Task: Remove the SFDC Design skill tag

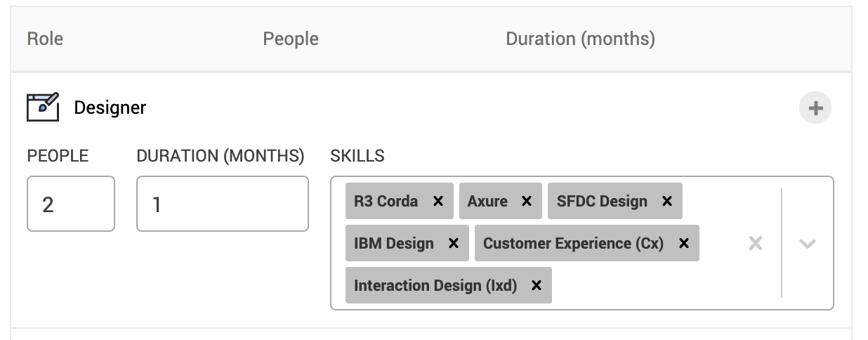Action: point(667,202)
